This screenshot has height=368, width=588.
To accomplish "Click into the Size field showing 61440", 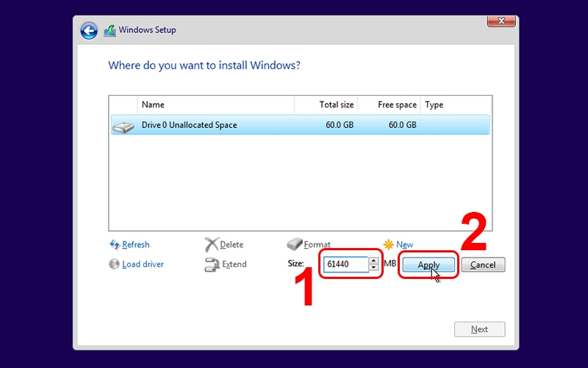I will 345,264.
